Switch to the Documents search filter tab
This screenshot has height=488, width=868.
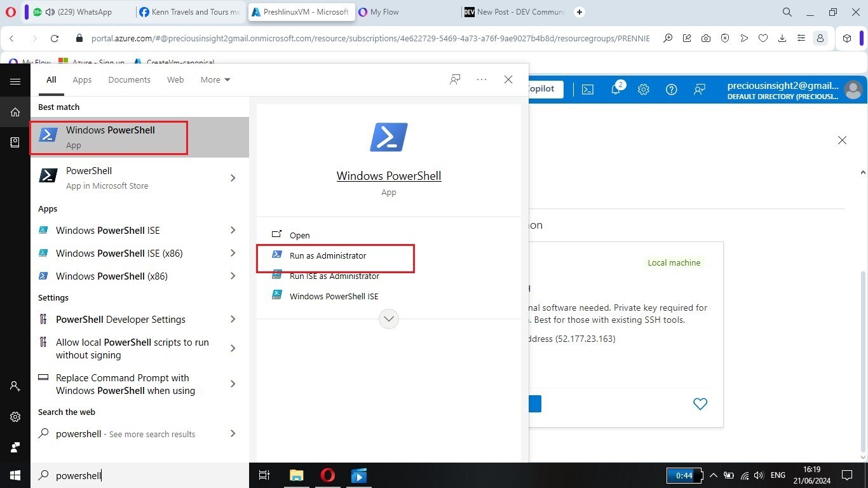click(129, 80)
